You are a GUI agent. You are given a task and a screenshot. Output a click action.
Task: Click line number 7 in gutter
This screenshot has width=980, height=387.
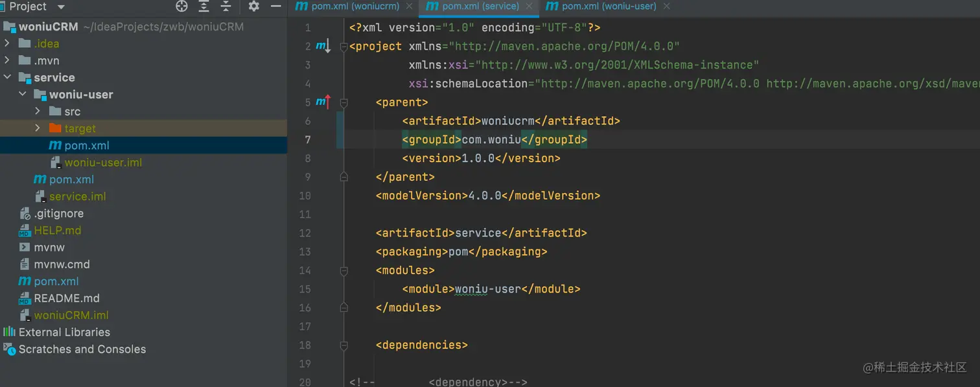pos(308,139)
